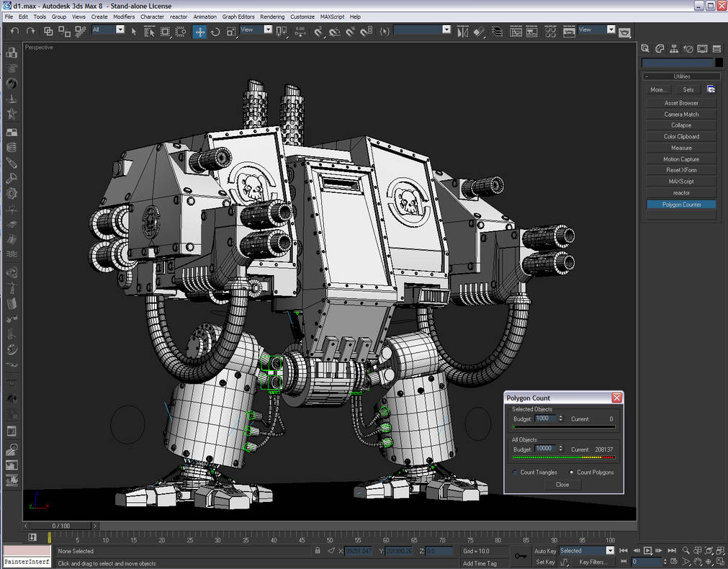Activate the Select and Rotate tool

[215, 32]
